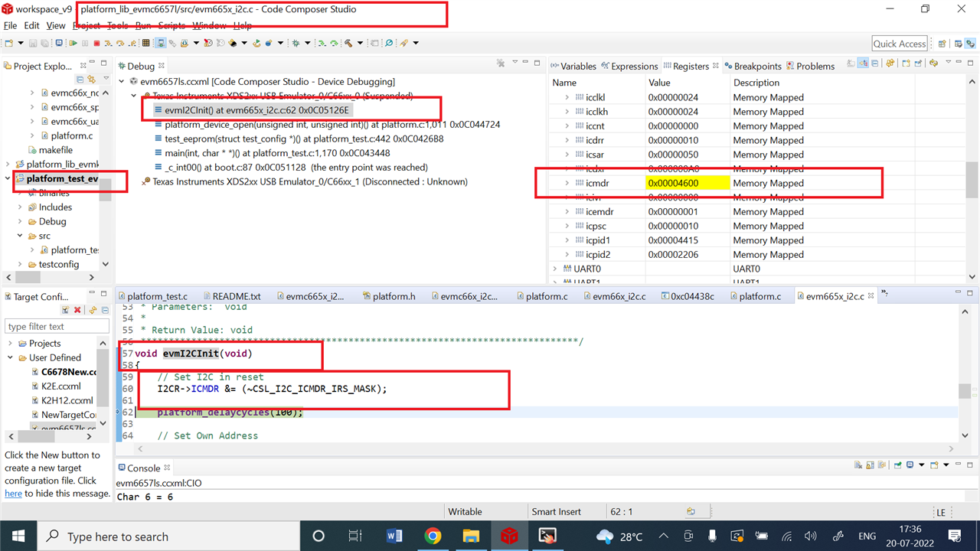Click the Step Over toolbar icon
980x551 pixels.
[120, 43]
